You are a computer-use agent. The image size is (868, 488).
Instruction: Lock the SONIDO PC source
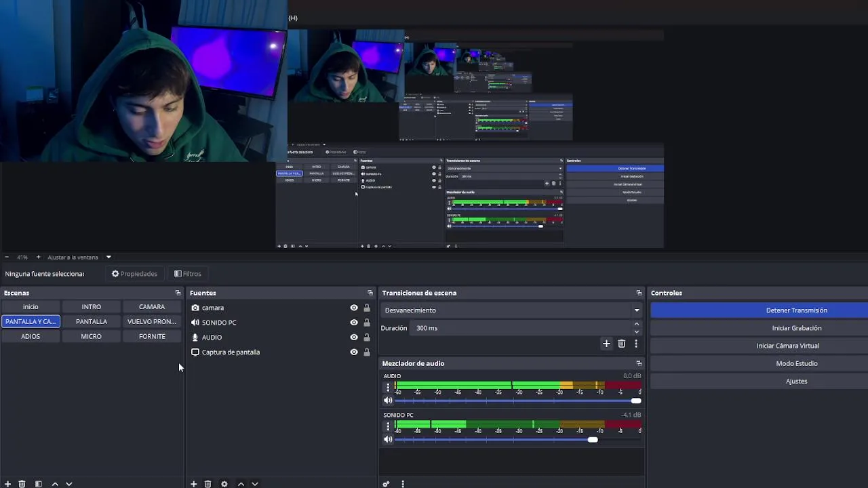[367, 323]
